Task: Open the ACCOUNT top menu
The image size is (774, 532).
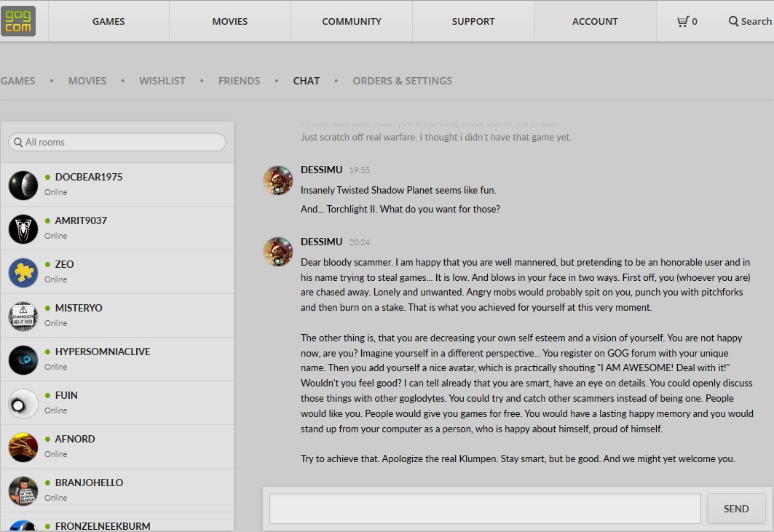Action: (595, 21)
